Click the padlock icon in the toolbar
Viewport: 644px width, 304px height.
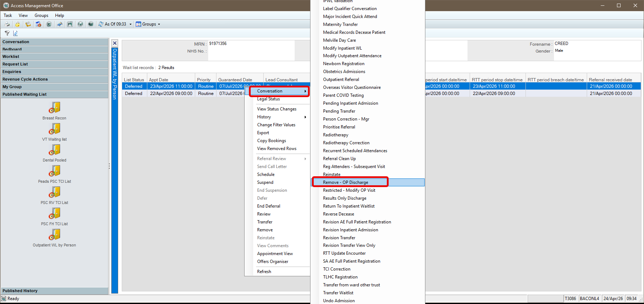18,24
